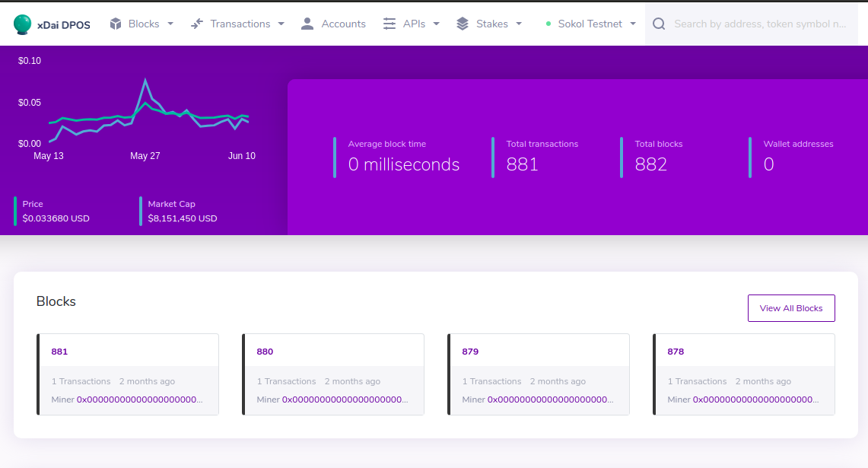This screenshot has width=868, height=468.
Task: Click the $0.05 chart axis label
Action: click(30, 103)
